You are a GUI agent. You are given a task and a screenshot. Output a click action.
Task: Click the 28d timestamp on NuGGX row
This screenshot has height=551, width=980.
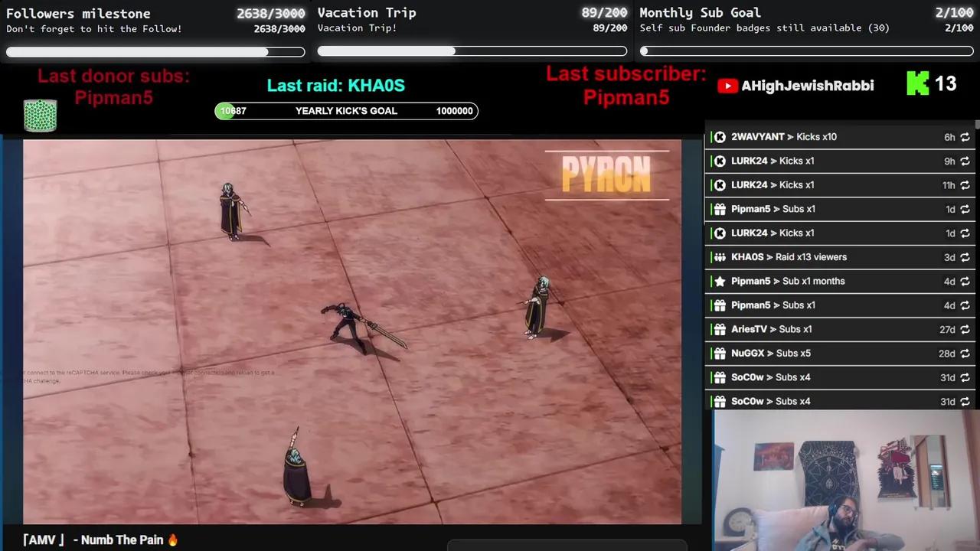point(947,354)
